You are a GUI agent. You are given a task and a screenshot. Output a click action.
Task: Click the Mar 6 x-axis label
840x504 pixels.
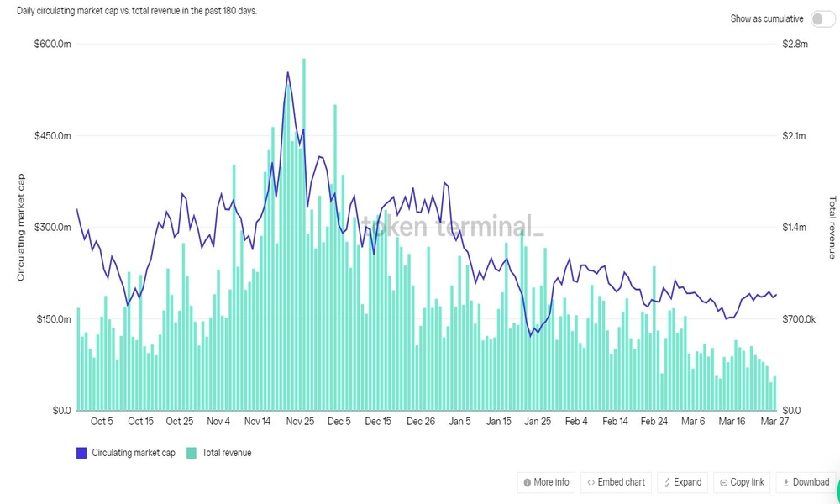click(x=693, y=422)
